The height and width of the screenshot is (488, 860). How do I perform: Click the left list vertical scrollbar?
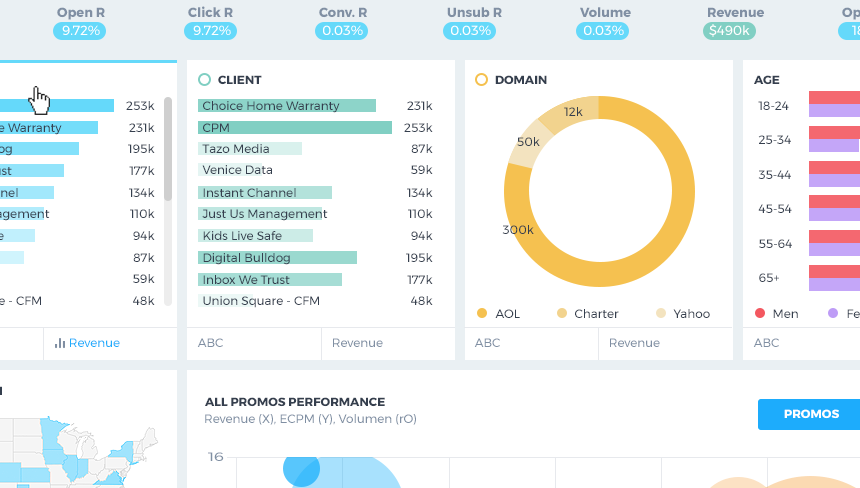point(168,149)
